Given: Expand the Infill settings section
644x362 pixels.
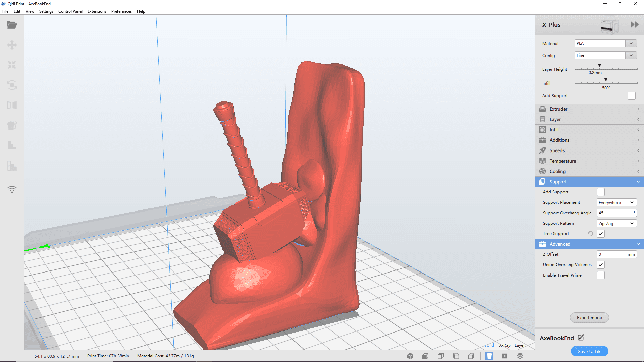Looking at the screenshot, I should (x=589, y=130).
